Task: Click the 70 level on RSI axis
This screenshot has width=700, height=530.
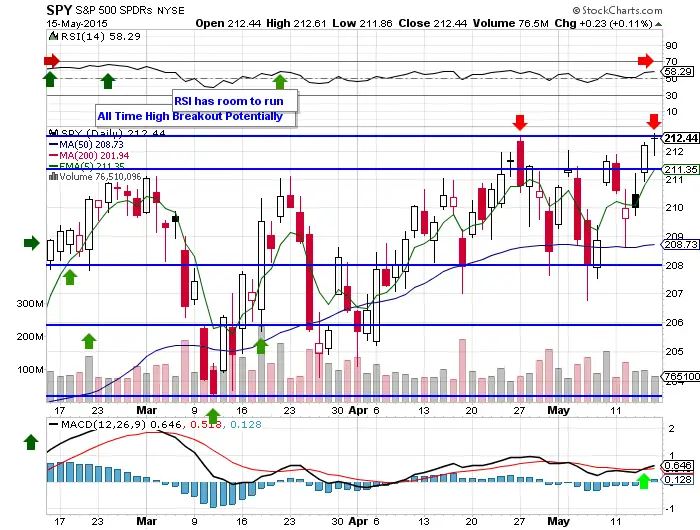Action: (x=671, y=62)
